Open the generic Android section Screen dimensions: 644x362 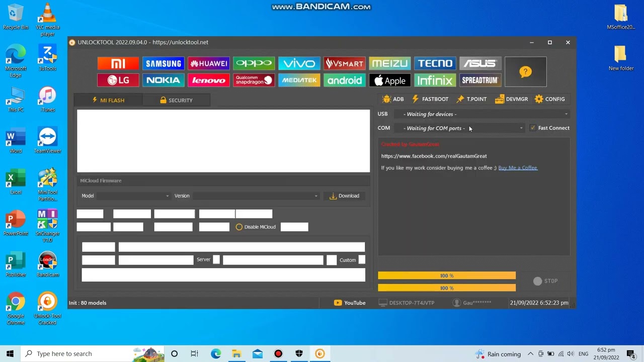tap(345, 80)
